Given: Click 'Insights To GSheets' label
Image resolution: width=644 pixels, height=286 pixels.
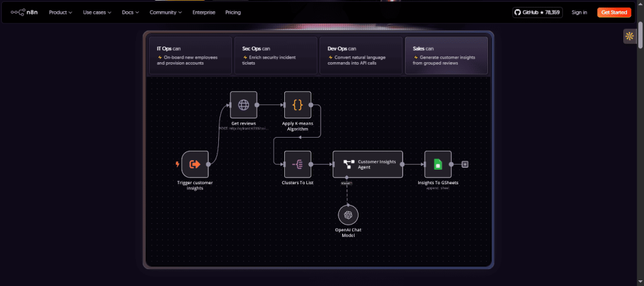Looking at the screenshot, I should [x=438, y=182].
